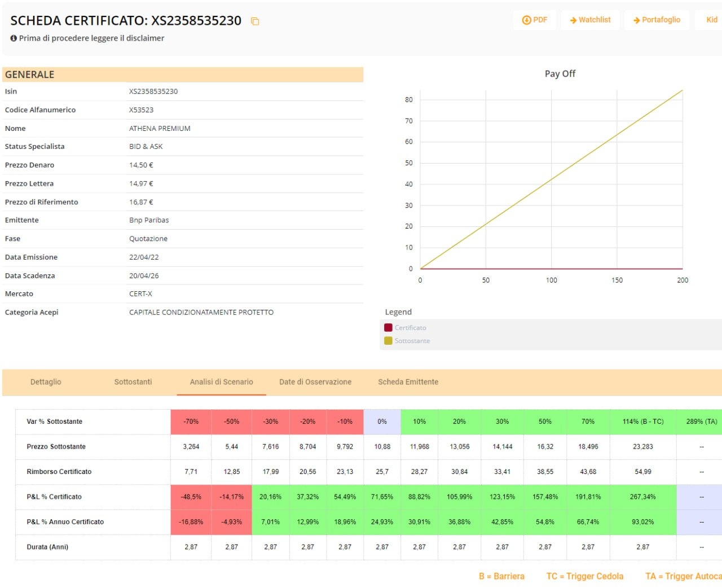The height and width of the screenshot is (588, 722).
Task: Click the Certificato legend label
Action: [x=410, y=328]
